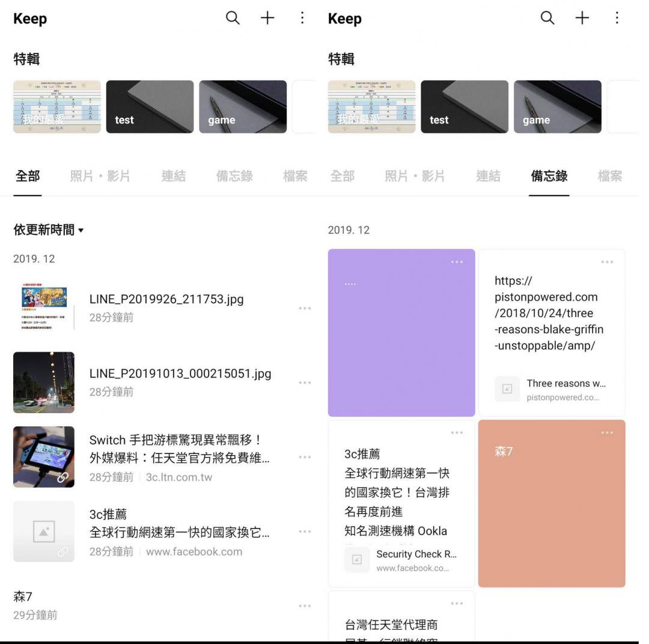Open the game collection on the right screen

(557, 106)
